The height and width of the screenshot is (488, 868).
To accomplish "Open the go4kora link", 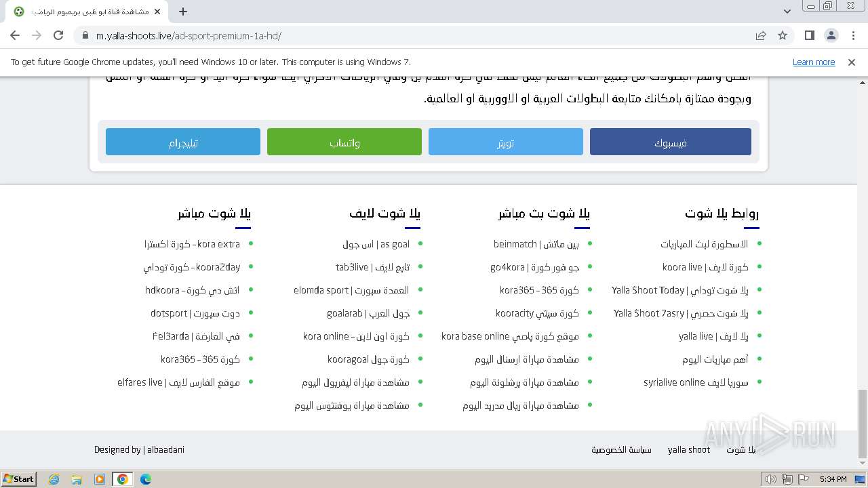I will [534, 267].
